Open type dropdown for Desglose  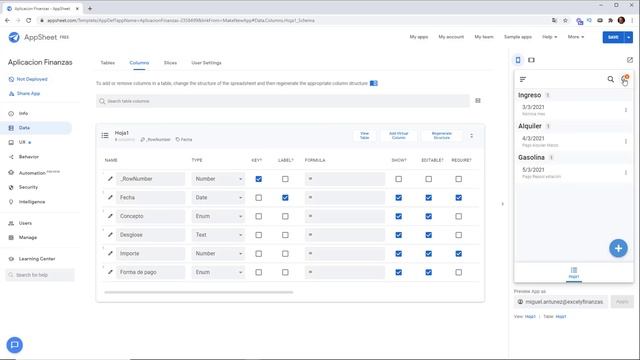[218, 235]
